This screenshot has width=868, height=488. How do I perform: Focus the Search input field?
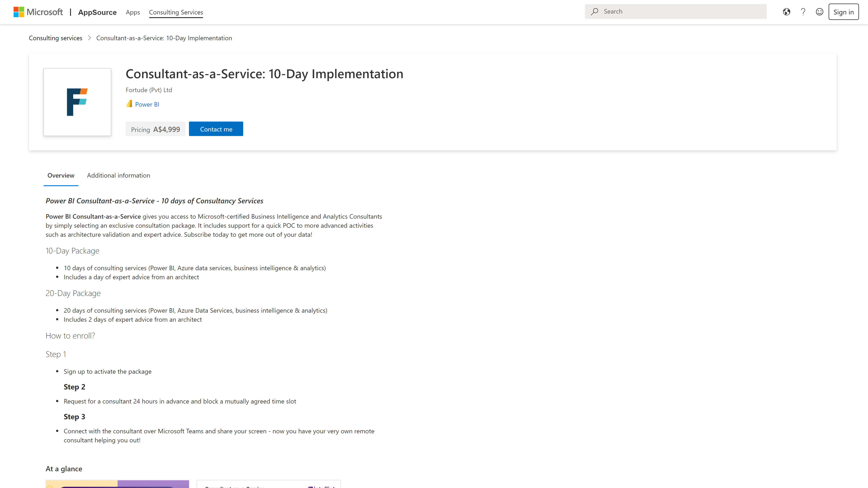[x=681, y=12]
